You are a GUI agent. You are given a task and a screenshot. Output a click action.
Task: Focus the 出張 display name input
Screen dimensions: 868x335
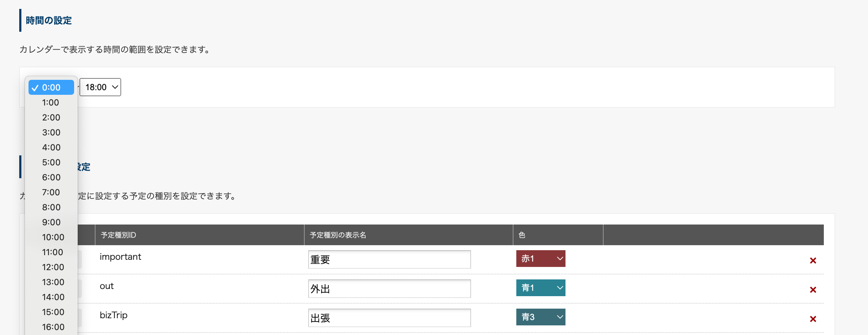389,318
